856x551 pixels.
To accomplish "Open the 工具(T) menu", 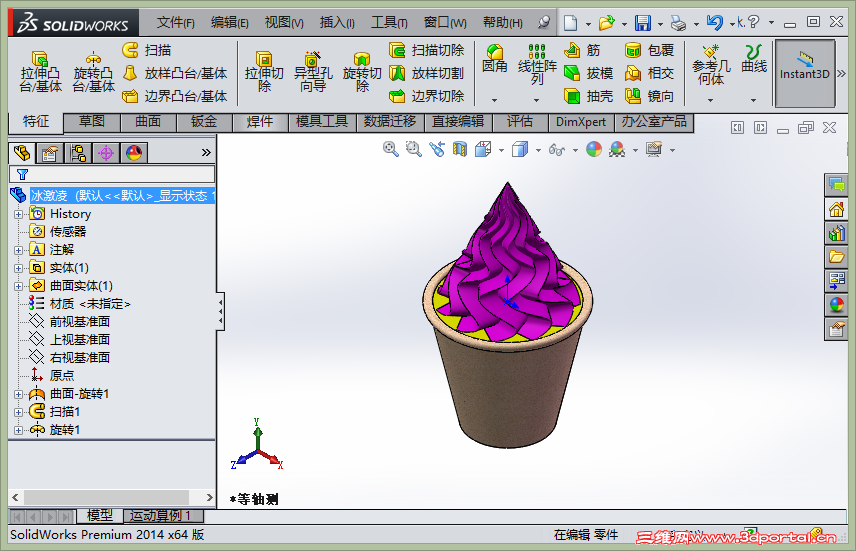I will (389, 22).
